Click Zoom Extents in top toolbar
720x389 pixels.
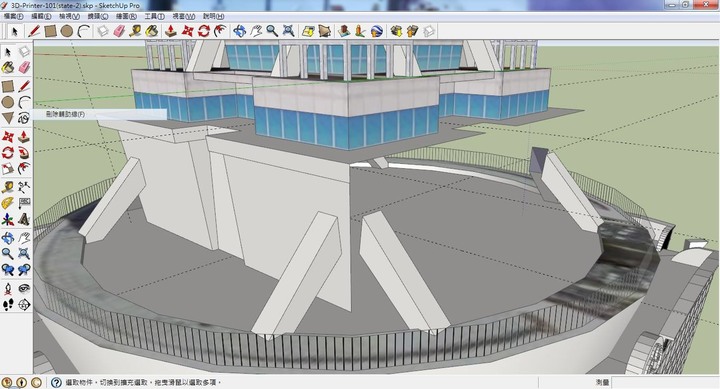288,31
